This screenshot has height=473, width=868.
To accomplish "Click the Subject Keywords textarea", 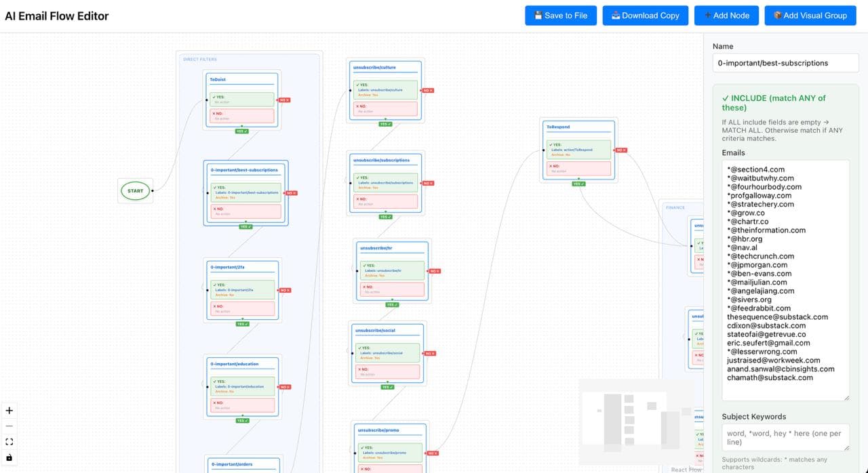I will [786, 437].
